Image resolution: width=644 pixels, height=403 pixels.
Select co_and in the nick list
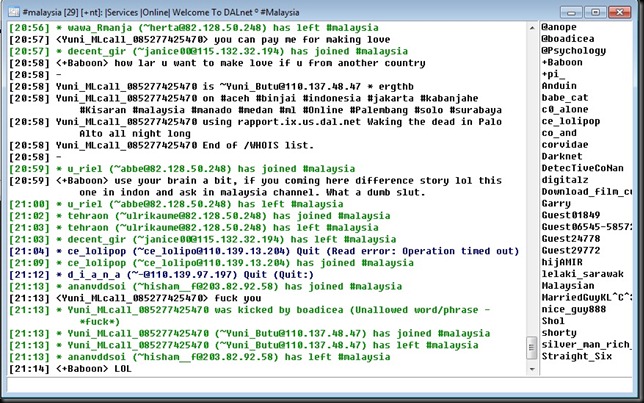[x=559, y=133]
